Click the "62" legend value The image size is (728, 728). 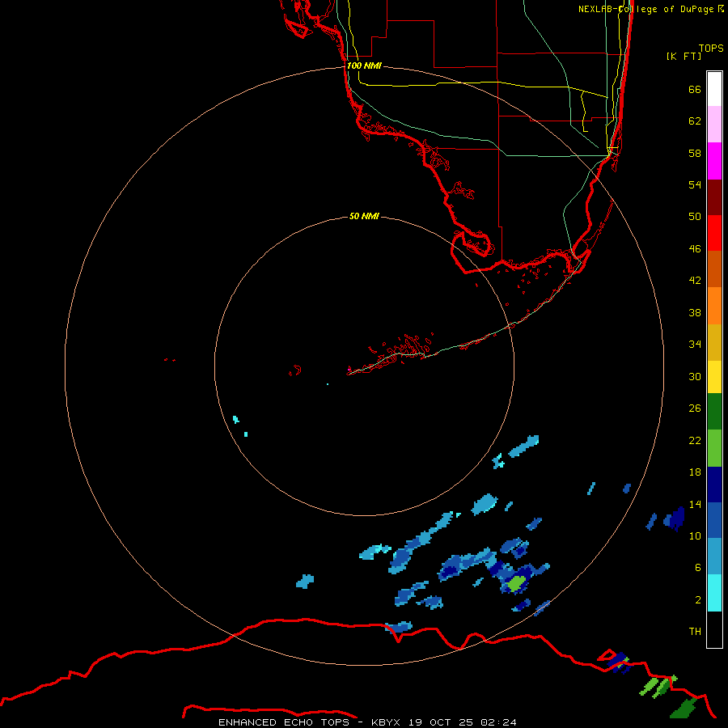coord(695,121)
